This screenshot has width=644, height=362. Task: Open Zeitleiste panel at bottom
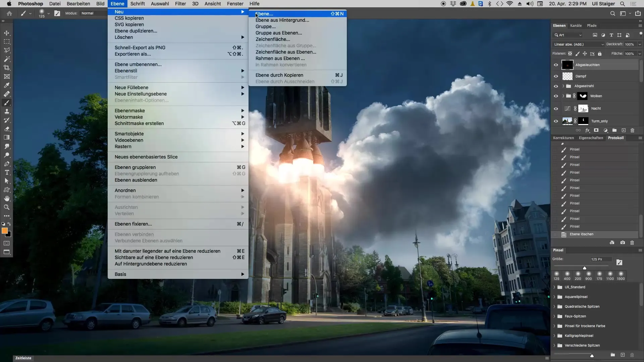[23, 358]
